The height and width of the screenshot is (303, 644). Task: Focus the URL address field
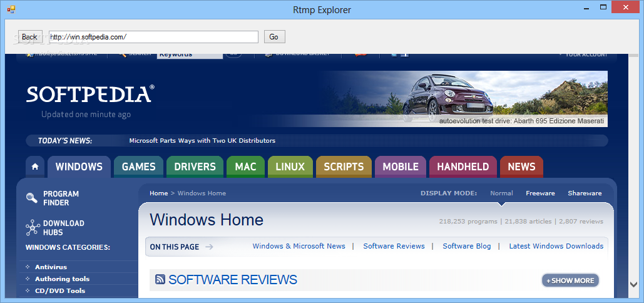pos(153,37)
